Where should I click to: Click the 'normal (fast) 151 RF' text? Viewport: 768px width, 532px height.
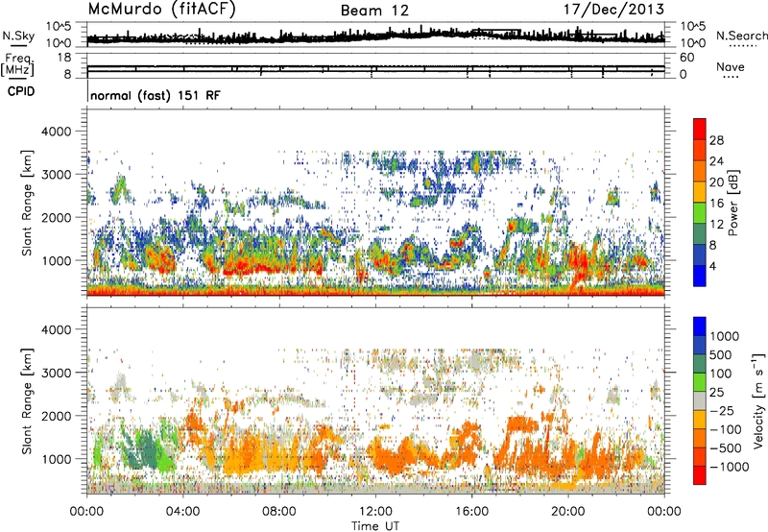pos(156,95)
